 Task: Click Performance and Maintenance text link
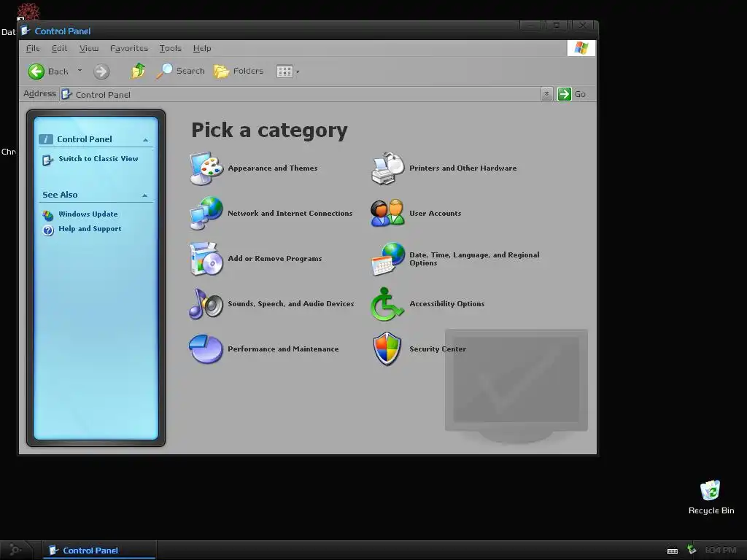283,349
